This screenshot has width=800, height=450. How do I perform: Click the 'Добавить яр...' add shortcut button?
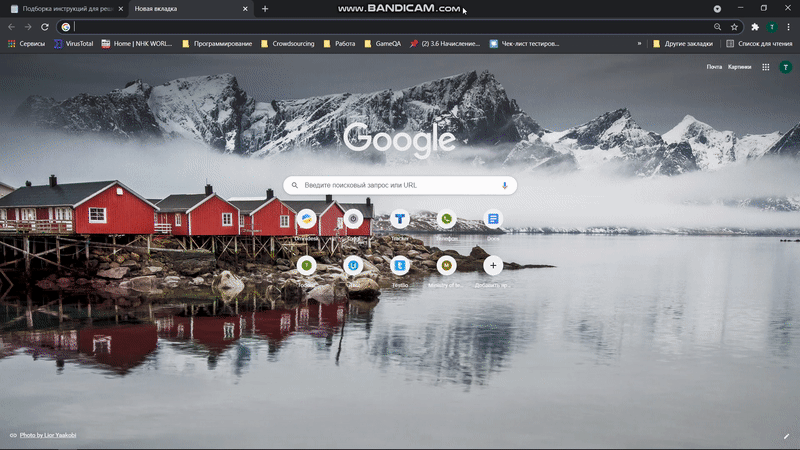click(493, 265)
